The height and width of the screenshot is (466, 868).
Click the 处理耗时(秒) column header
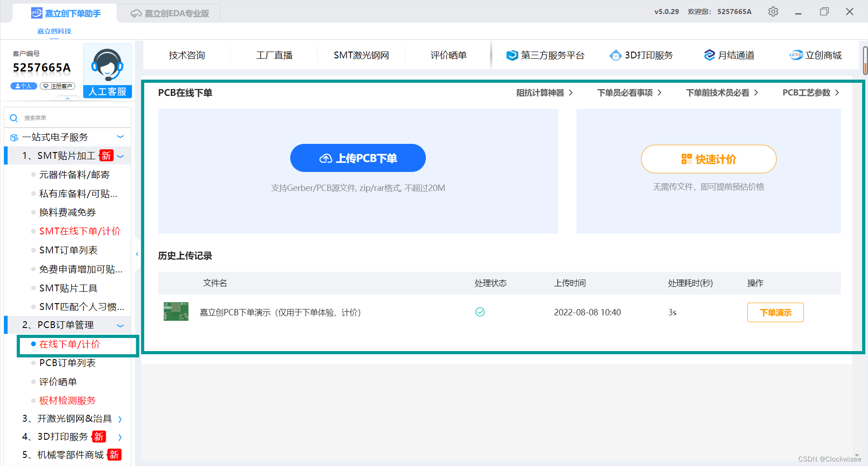(690, 283)
